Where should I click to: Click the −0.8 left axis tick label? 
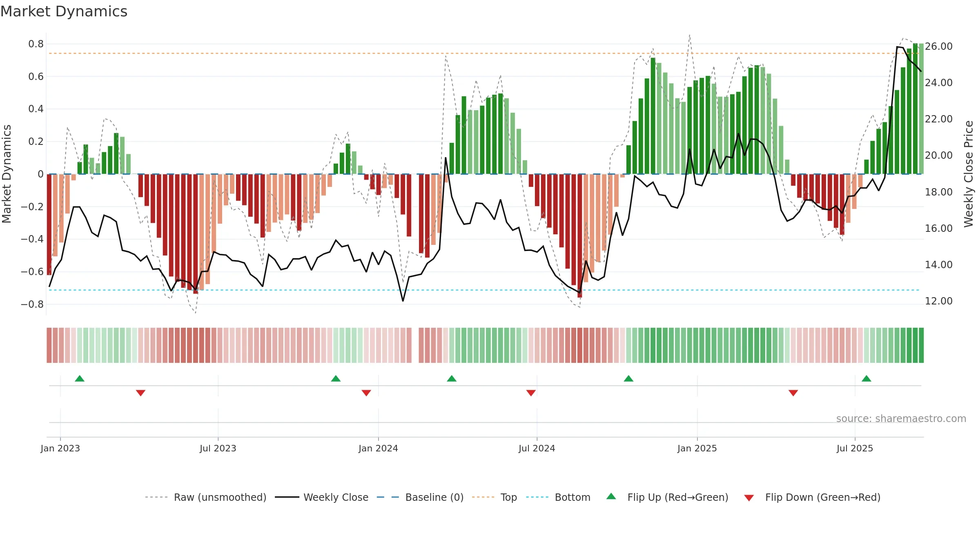click(x=32, y=304)
